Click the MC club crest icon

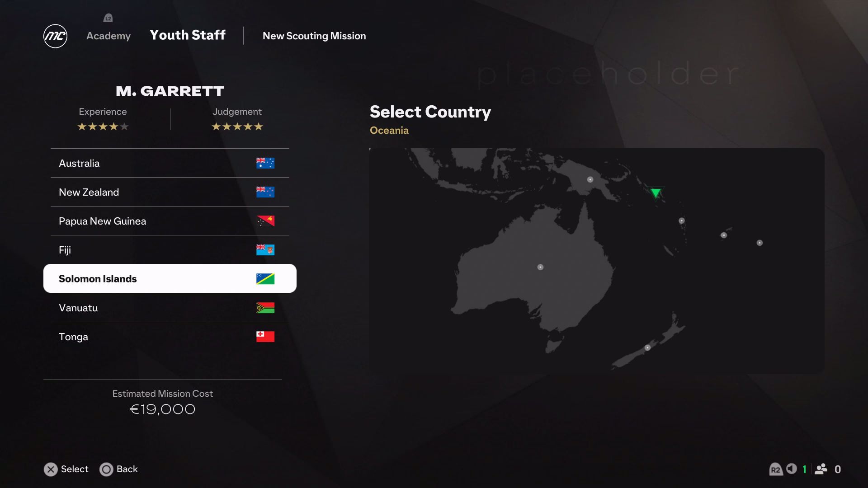coord(55,35)
